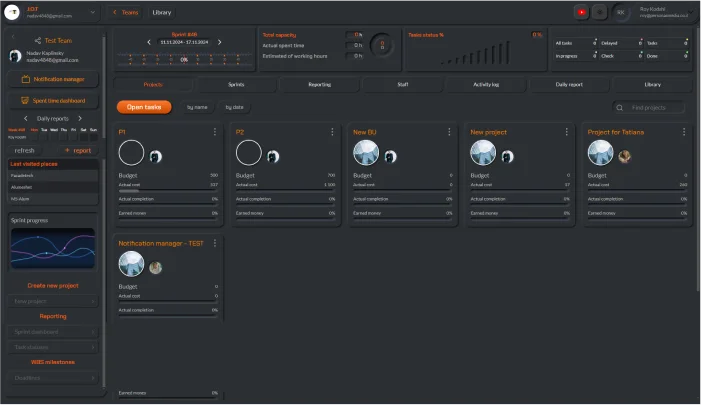Add a report with the + report button
Viewport: 701px width, 405px height.
click(x=78, y=151)
